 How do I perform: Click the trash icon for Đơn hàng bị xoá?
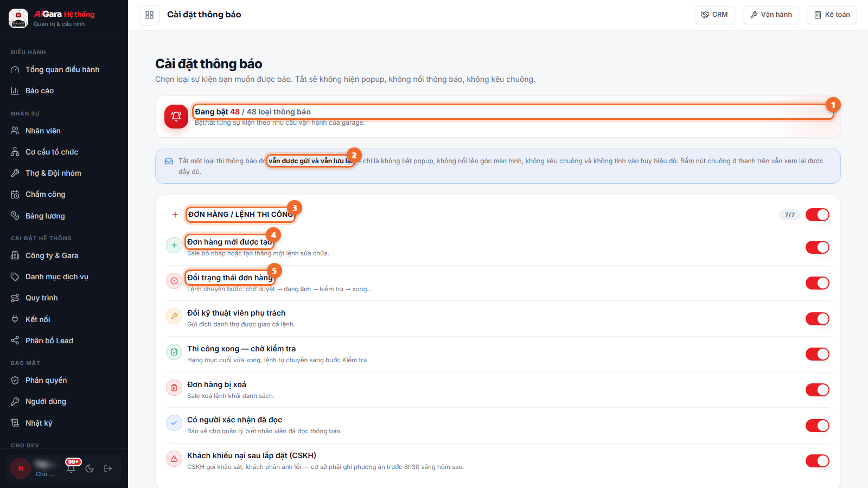pyautogui.click(x=174, y=388)
